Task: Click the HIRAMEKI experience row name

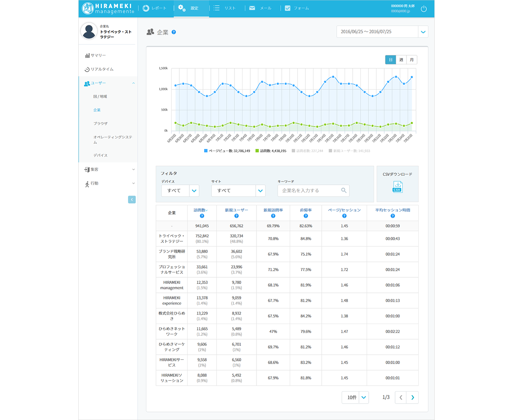Action: 172,300
